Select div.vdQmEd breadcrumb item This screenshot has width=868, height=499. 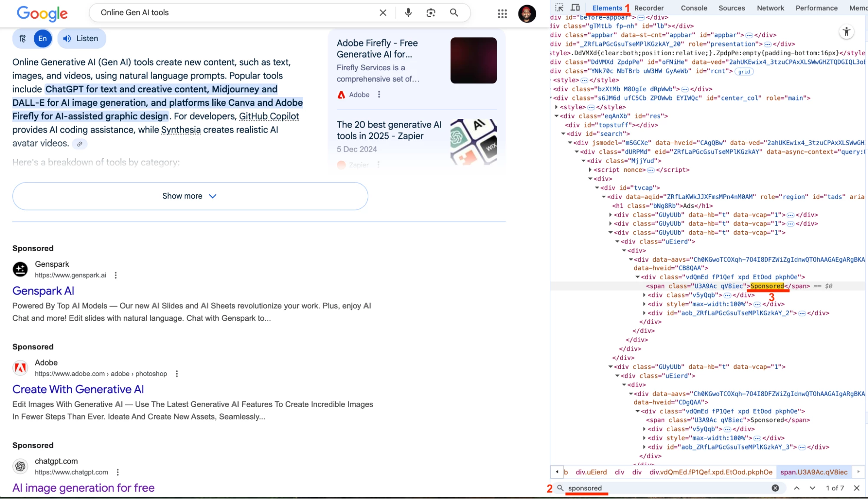pos(711,472)
